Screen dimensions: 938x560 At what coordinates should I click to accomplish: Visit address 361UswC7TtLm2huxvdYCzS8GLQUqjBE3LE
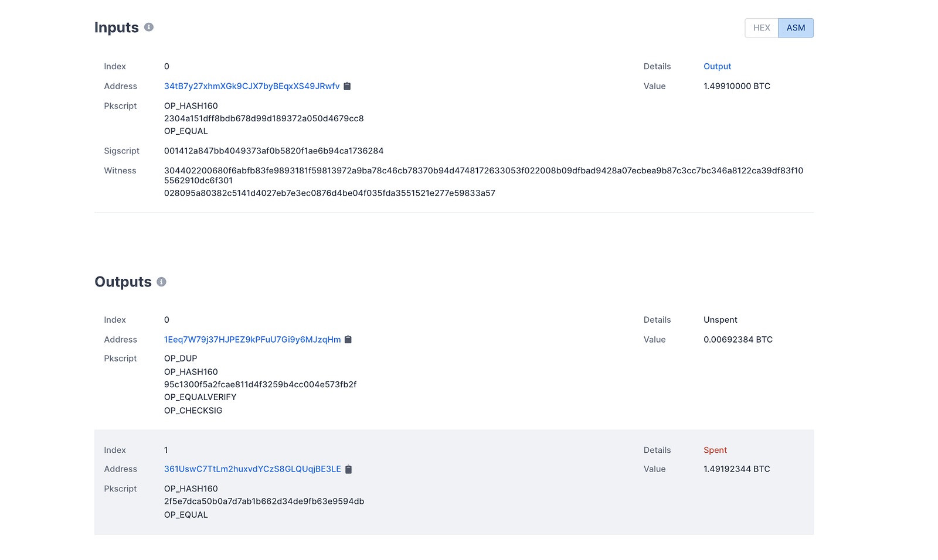(252, 469)
